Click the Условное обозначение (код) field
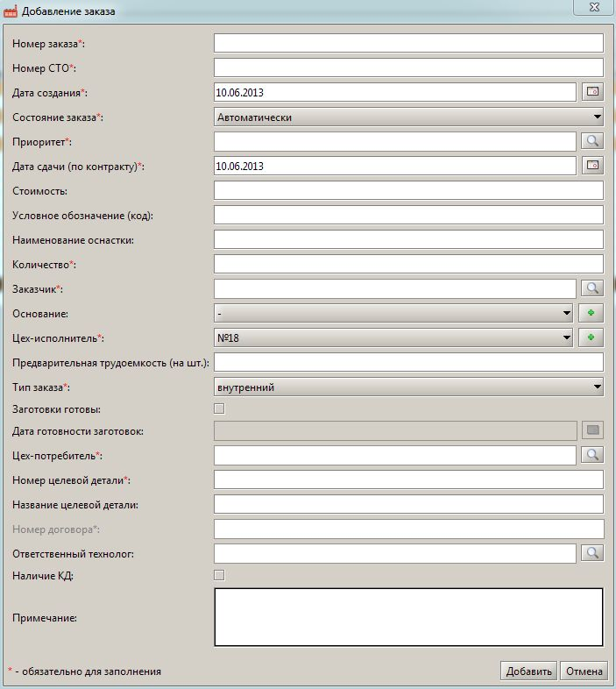This screenshot has height=689, width=616. [408, 216]
